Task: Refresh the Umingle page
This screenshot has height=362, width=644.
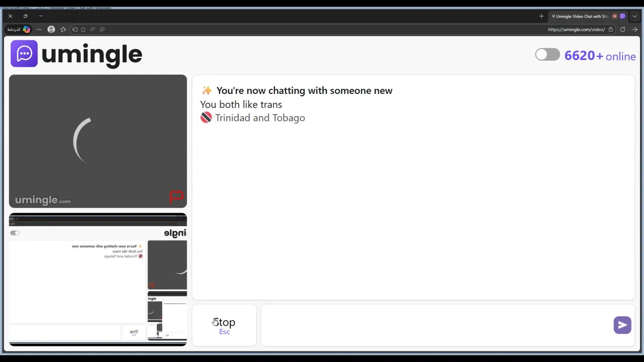Action: (623, 29)
